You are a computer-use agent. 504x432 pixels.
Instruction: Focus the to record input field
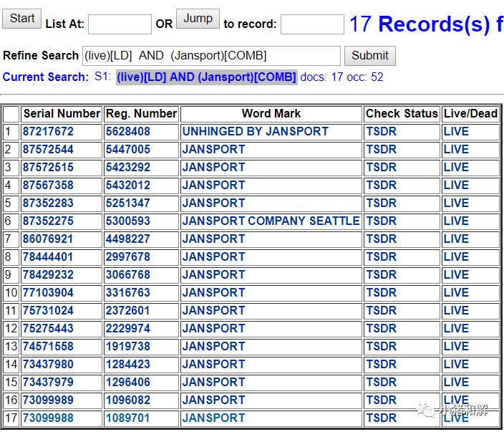point(312,24)
